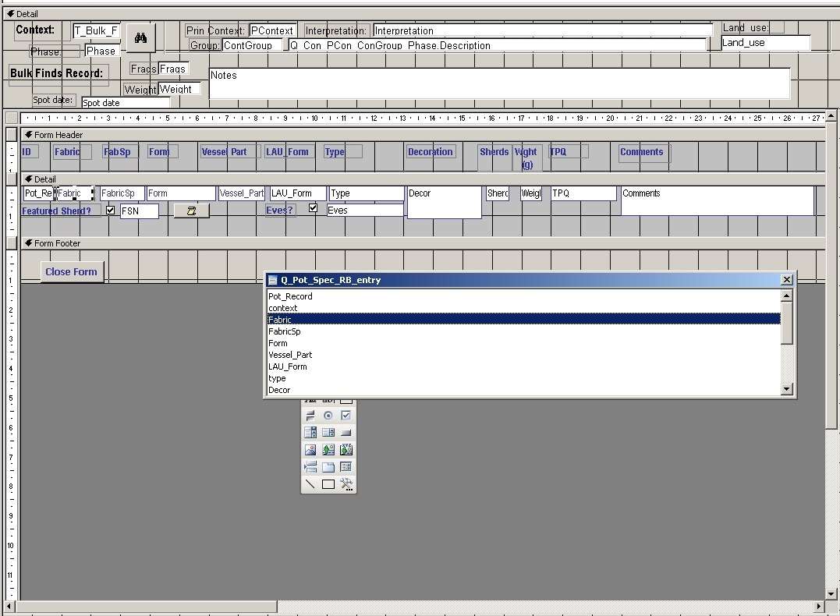The width and height of the screenshot is (840, 616).
Task: Click the ContGroup text box
Action: click(x=253, y=45)
